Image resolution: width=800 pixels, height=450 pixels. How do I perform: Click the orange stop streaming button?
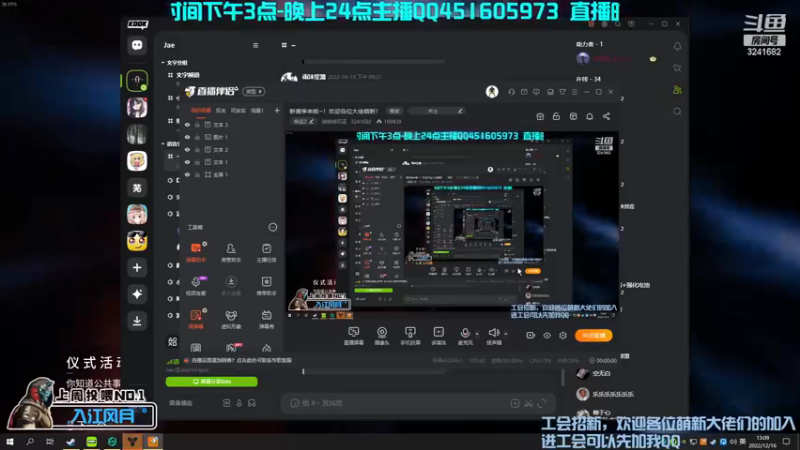point(593,335)
